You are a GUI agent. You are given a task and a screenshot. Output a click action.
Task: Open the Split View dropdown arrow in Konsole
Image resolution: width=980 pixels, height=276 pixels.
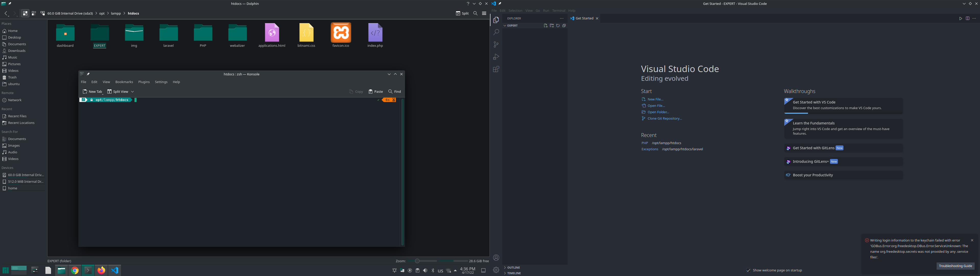pyautogui.click(x=132, y=91)
